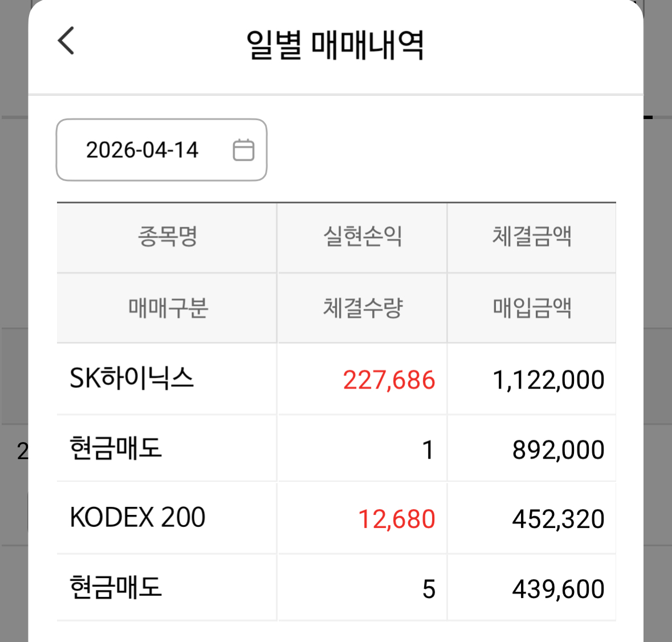Tap the 체결금액 column header

tap(532, 236)
